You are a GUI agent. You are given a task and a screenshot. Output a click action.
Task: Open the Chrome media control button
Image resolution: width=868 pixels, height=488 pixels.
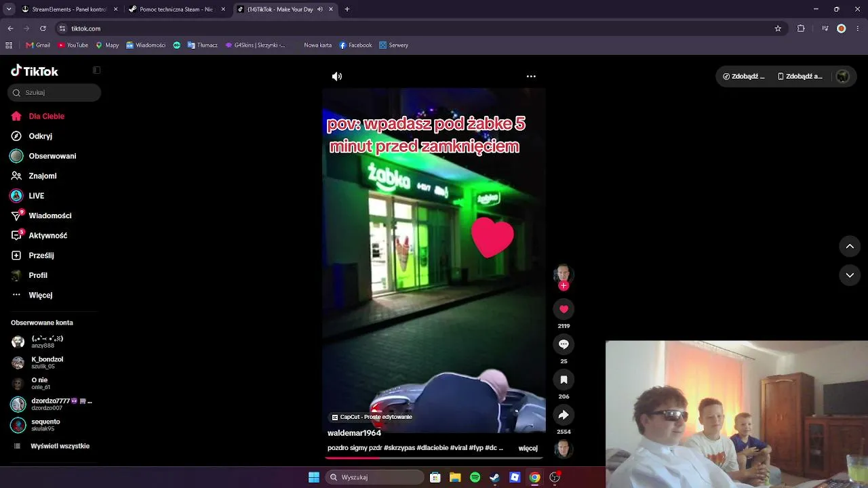(x=825, y=28)
